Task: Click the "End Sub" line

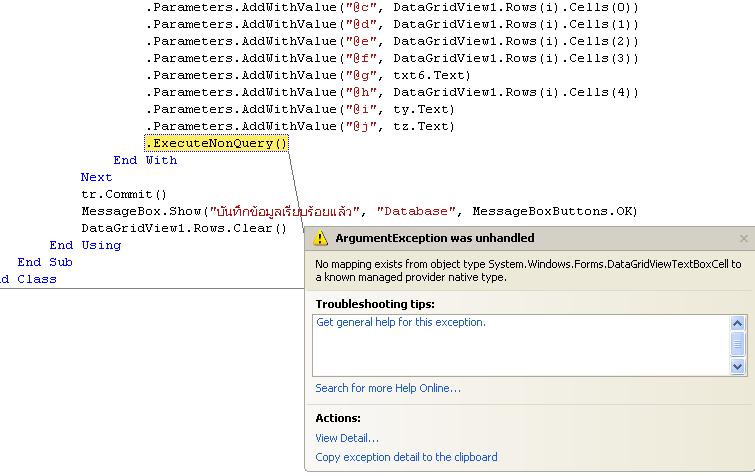Action: [x=45, y=262]
